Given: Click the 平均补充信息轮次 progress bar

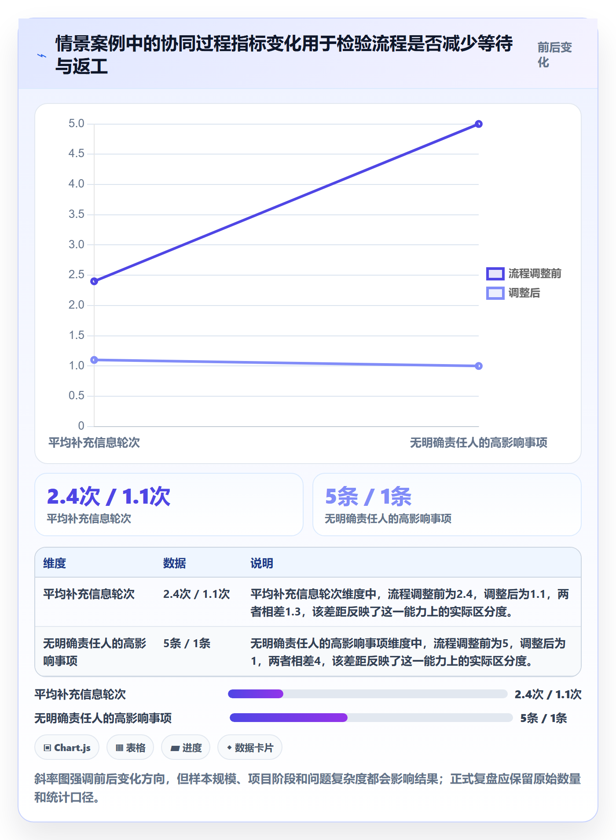Looking at the screenshot, I should [368, 694].
